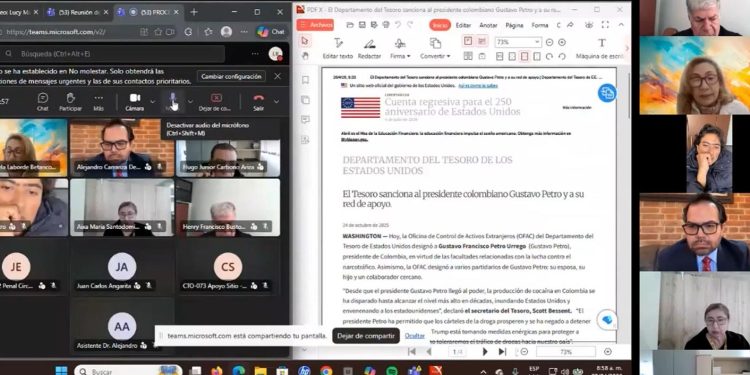This screenshot has height=375, width=750.
Task: Select the arrow selection tool in PDF X
Action: click(x=305, y=41)
